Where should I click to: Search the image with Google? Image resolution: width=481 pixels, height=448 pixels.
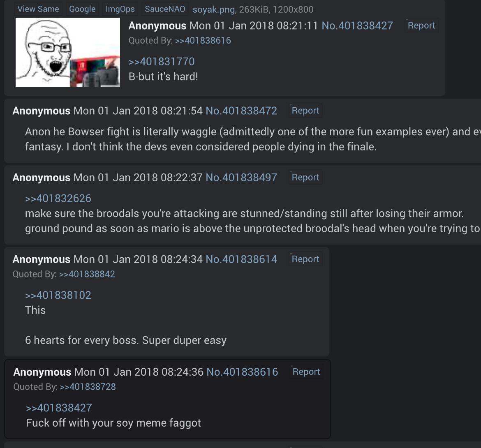[82, 9]
